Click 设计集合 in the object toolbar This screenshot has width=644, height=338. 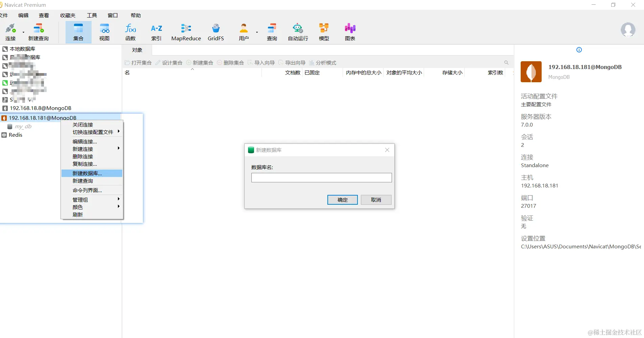coord(169,63)
